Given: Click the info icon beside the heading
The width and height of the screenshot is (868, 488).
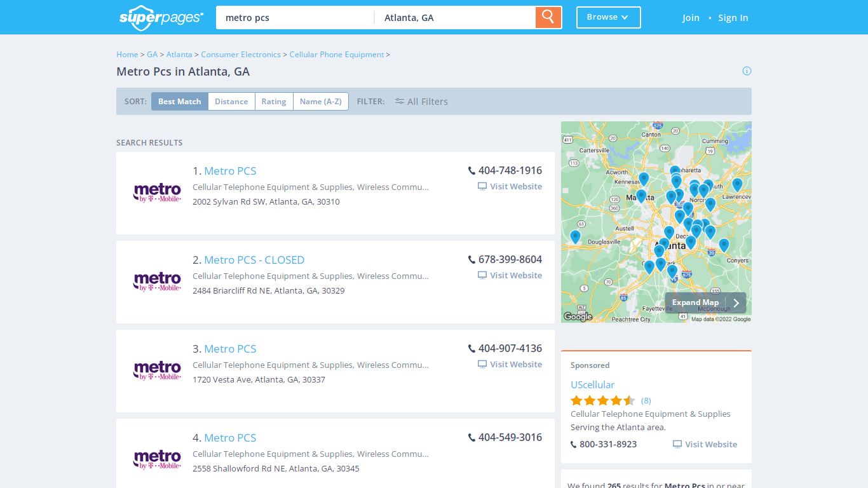Looking at the screenshot, I should click(747, 71).
